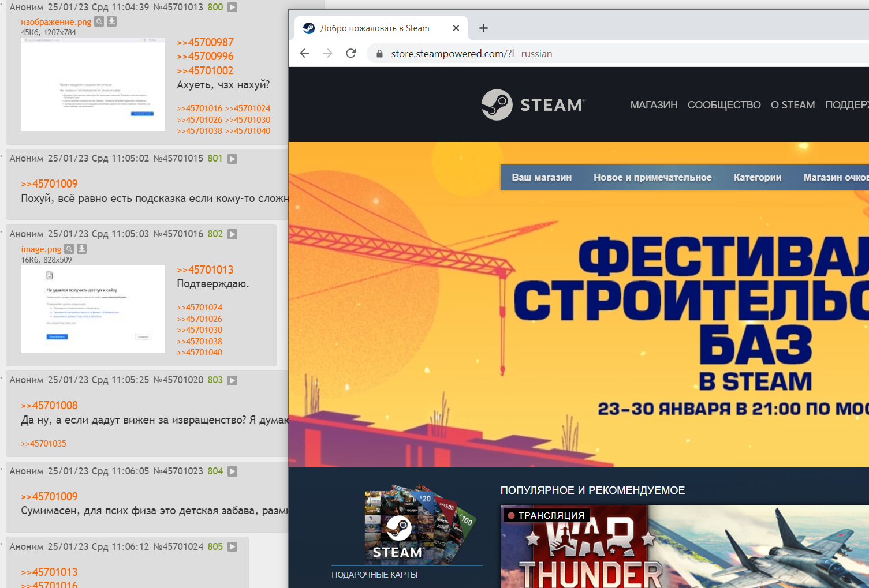Click download icon beside image.png

(x=82, y=249)
